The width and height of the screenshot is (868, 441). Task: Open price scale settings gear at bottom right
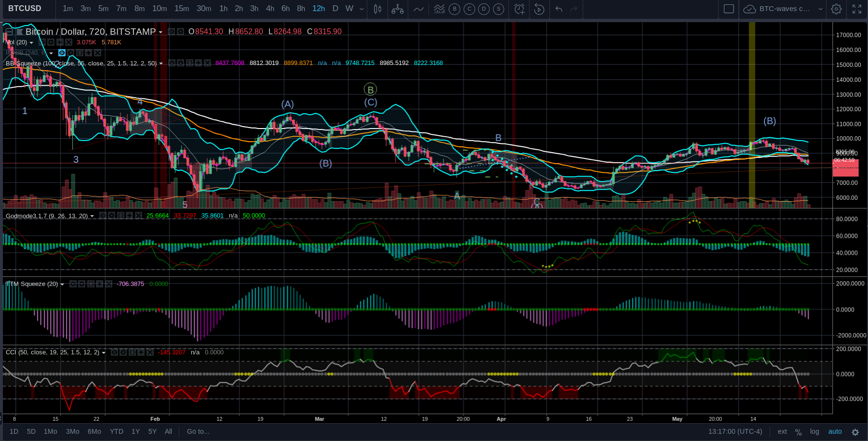pyautogui.click(x=855, y=432)
